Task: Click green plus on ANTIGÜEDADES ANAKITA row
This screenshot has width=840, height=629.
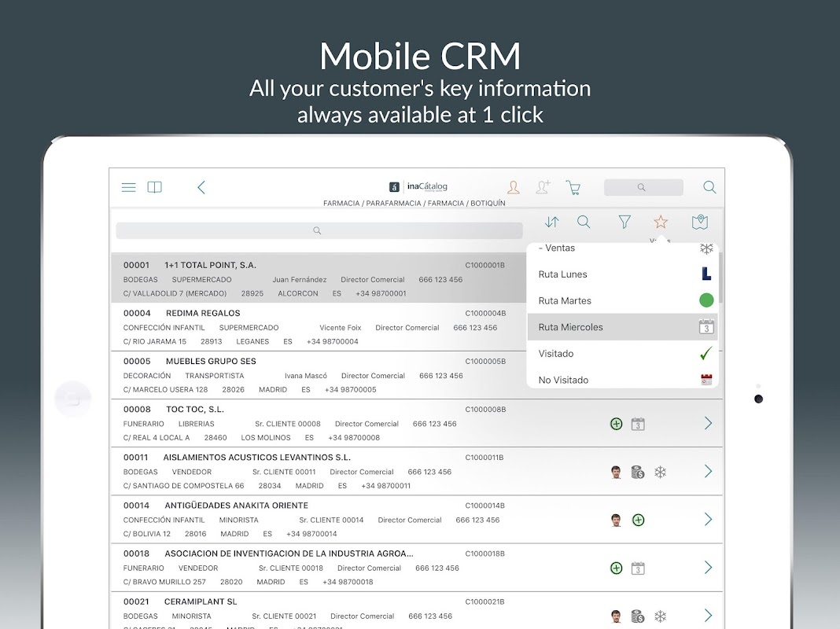Action: pyautogui.click(x=638, y=520)
